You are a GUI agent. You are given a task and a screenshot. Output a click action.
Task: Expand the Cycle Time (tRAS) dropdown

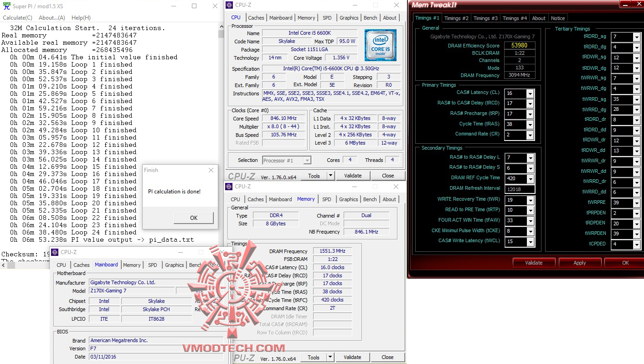click(x=530, y=125)
